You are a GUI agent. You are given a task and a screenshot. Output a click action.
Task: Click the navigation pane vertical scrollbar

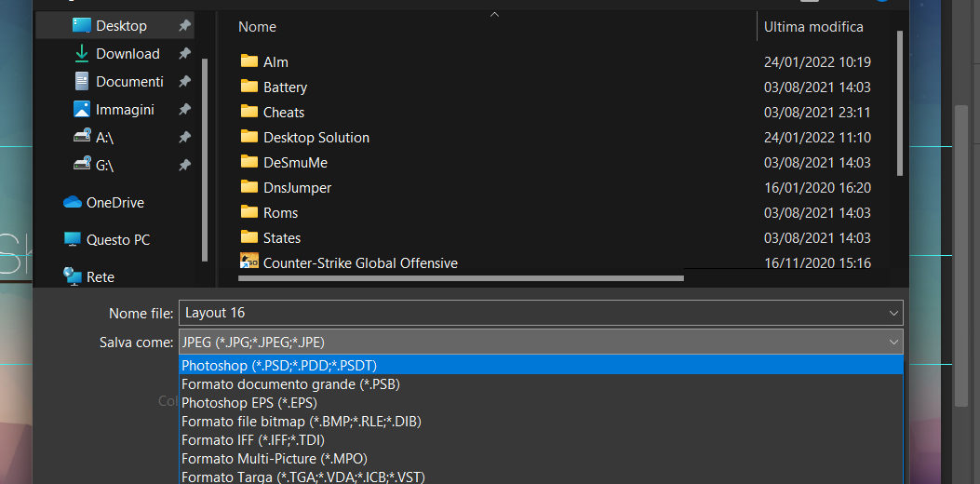[205, 159]
